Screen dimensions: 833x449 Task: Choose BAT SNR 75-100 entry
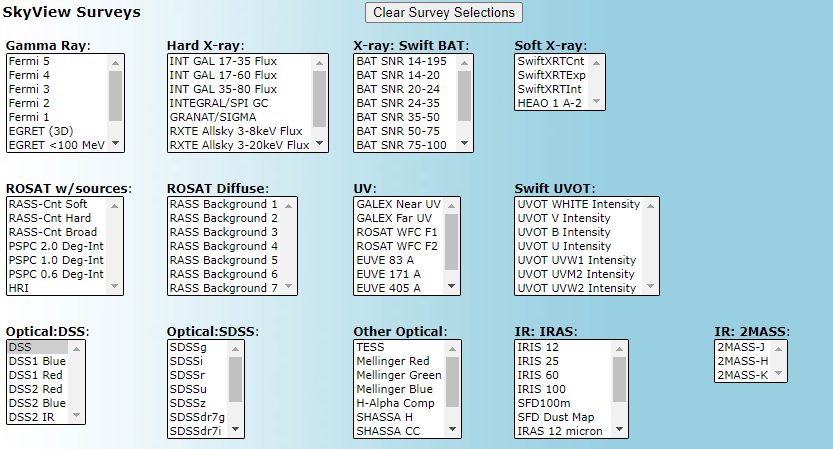[405, 145]
